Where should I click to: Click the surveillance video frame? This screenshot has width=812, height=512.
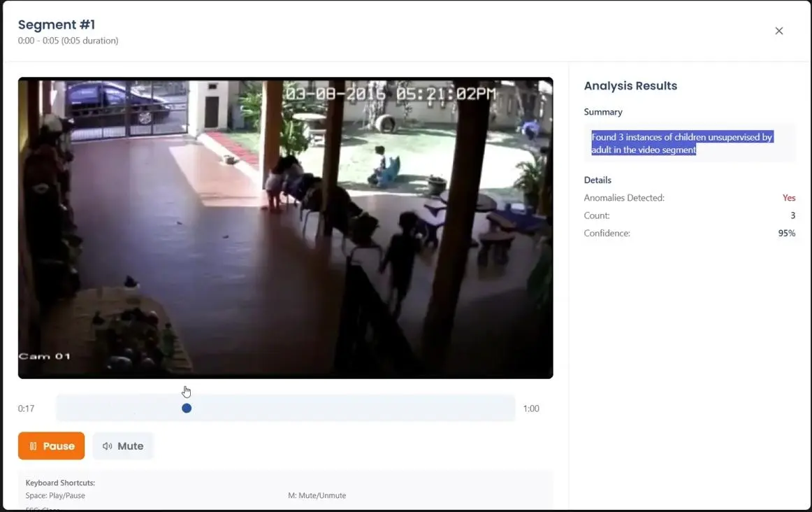tap(285, 228)
